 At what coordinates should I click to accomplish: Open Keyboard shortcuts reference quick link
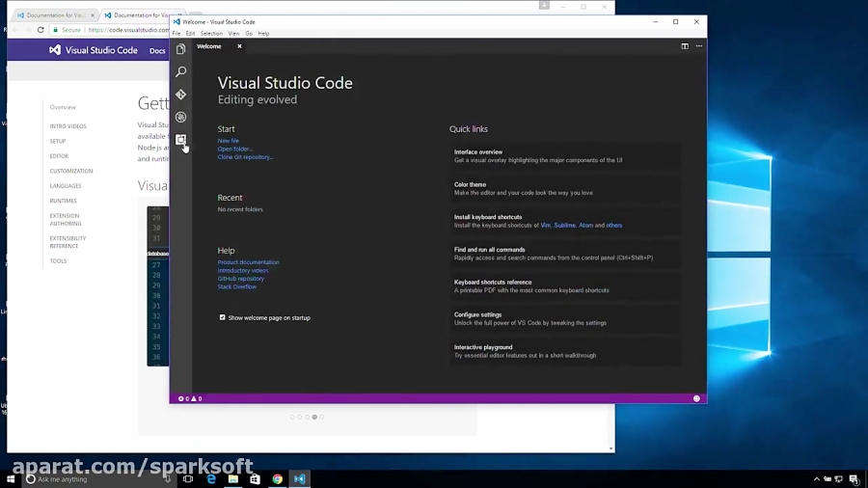pos(564,286)
